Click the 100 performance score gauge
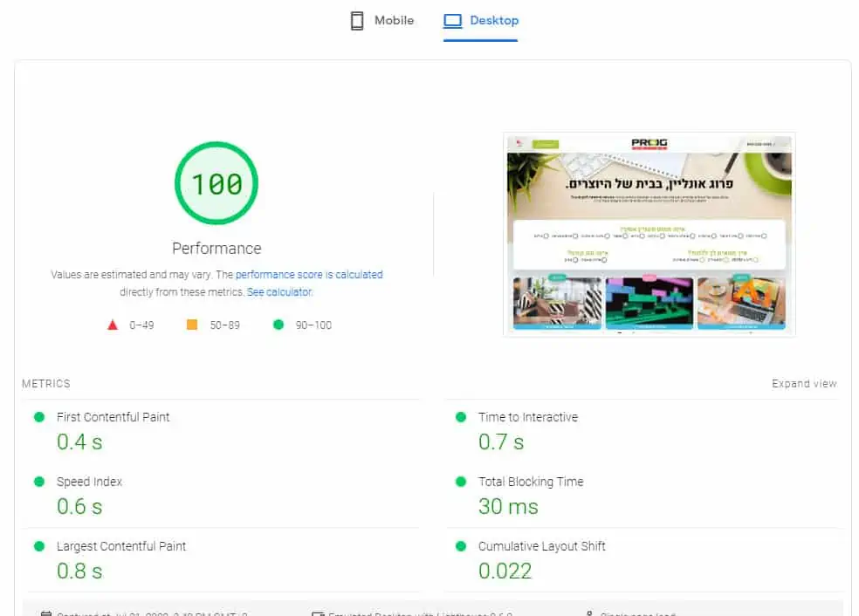 pyautogui.click(x=216, y=183)
